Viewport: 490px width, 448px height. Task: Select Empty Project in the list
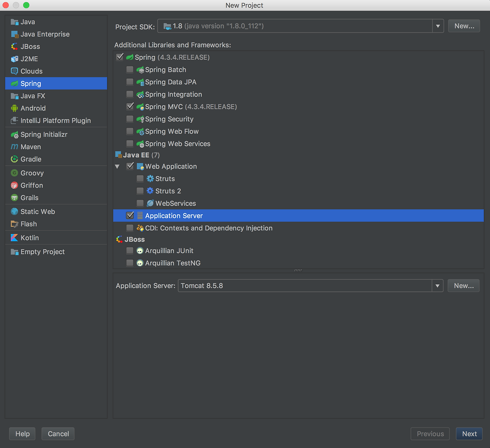pyautogui.click(x=56, y=252)
